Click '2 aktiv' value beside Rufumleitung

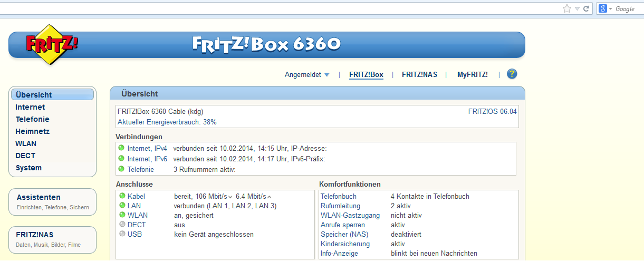pos(401,206)
